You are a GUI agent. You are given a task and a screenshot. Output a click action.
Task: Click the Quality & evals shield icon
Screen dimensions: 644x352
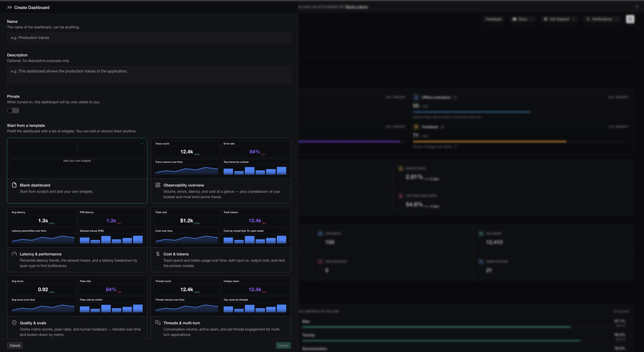tap(14, 323)
